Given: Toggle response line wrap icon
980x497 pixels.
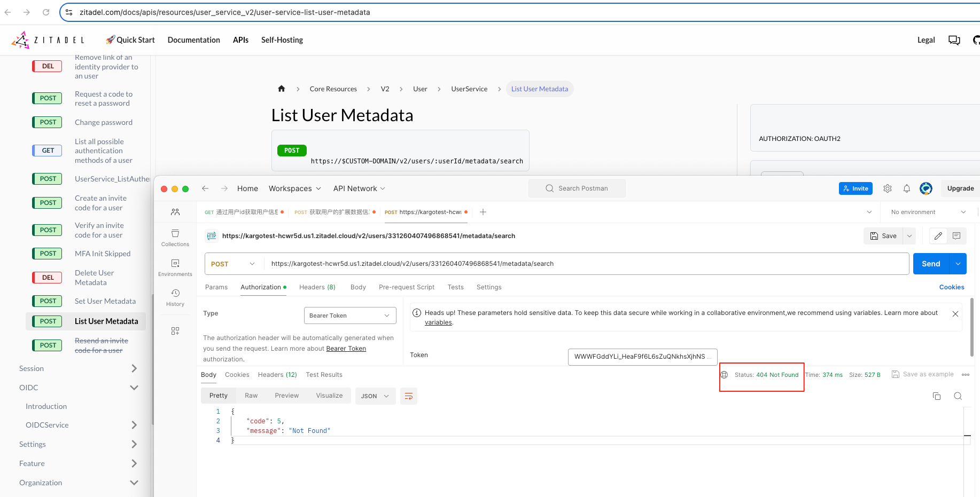Looking at the screenshot, I should [409, 396].
